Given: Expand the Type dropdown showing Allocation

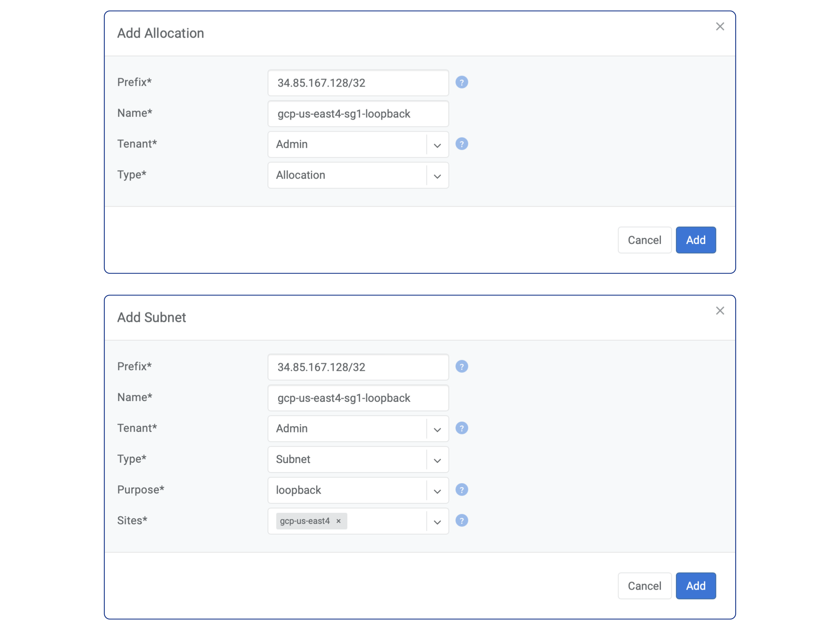Looking at the screenshot, I should [437, 175].
